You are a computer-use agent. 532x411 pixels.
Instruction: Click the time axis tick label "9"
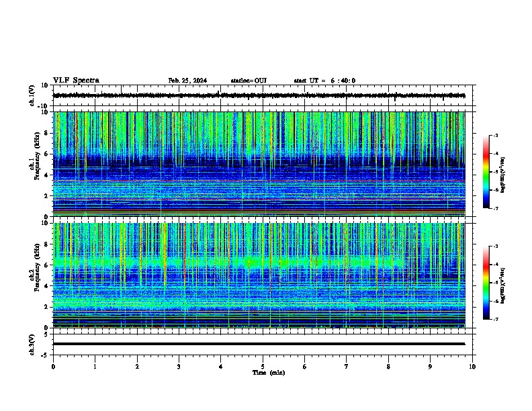(x=430, y=367)
